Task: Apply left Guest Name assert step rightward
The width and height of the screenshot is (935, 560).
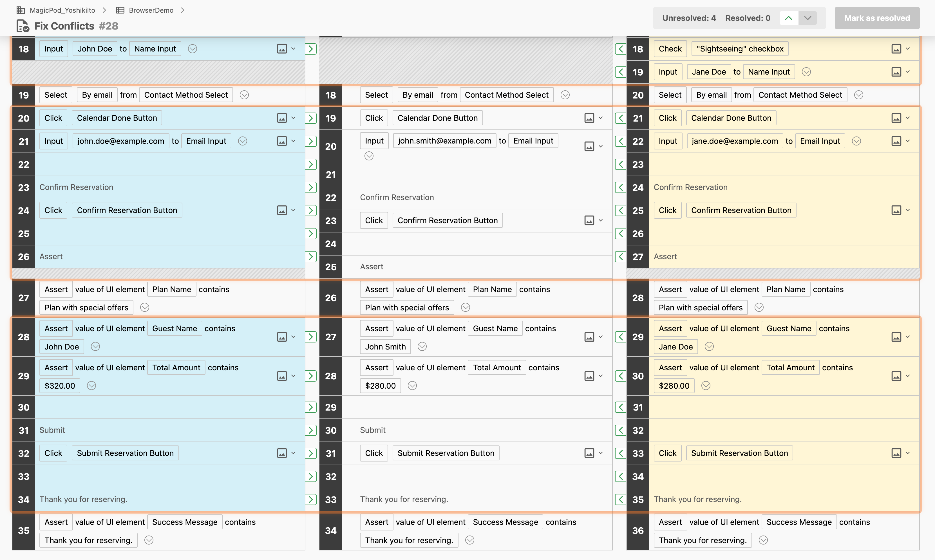Action: coord(310,337)
